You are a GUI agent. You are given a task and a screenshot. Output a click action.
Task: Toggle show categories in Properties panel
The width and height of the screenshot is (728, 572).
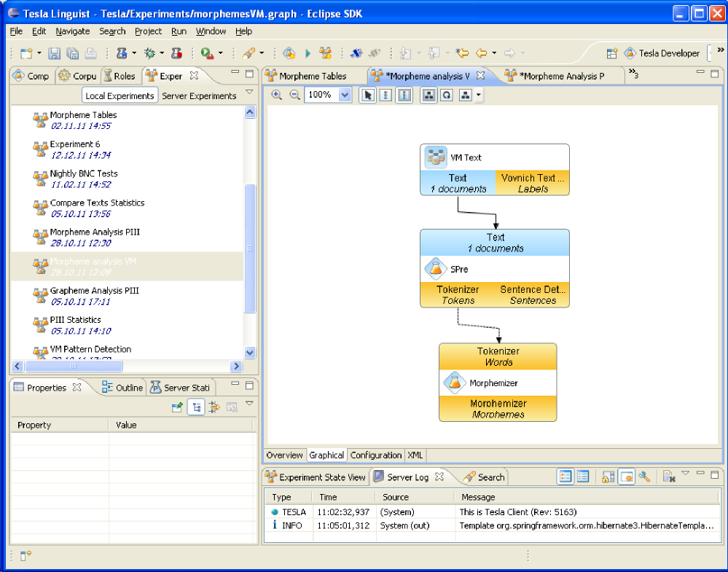point(195,407)
